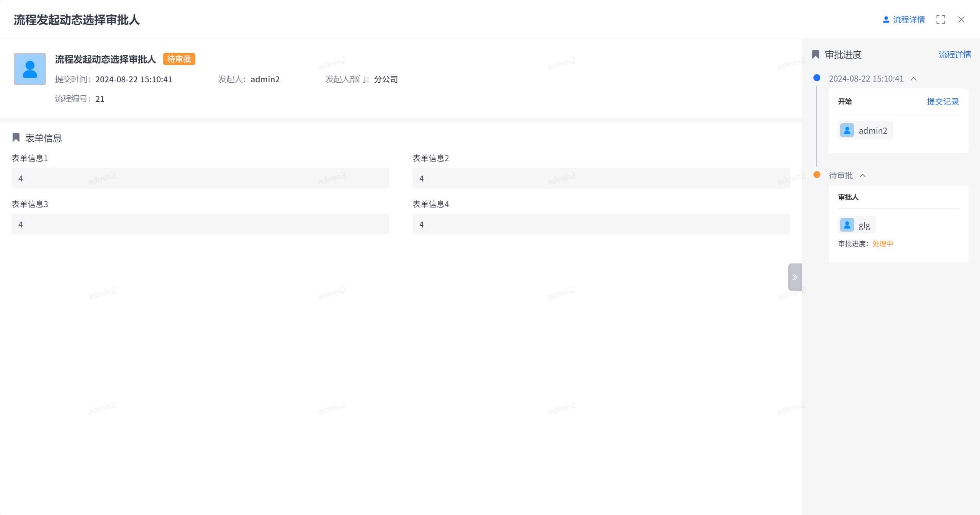Click the 表单信息1 input field
This screenshot has height=515, width=980.
200,178
